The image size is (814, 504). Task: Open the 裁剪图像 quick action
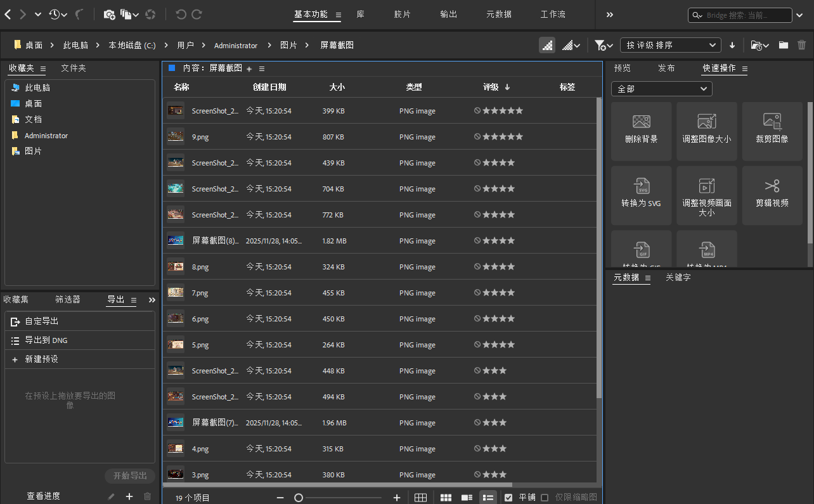click(772, 131)
